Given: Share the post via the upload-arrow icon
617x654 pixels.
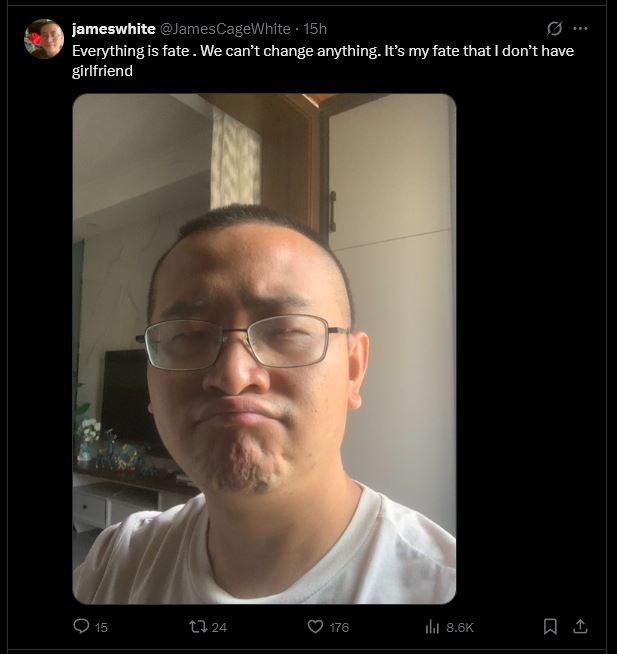Looking at the screenshot, I should [x=580, y=626].
